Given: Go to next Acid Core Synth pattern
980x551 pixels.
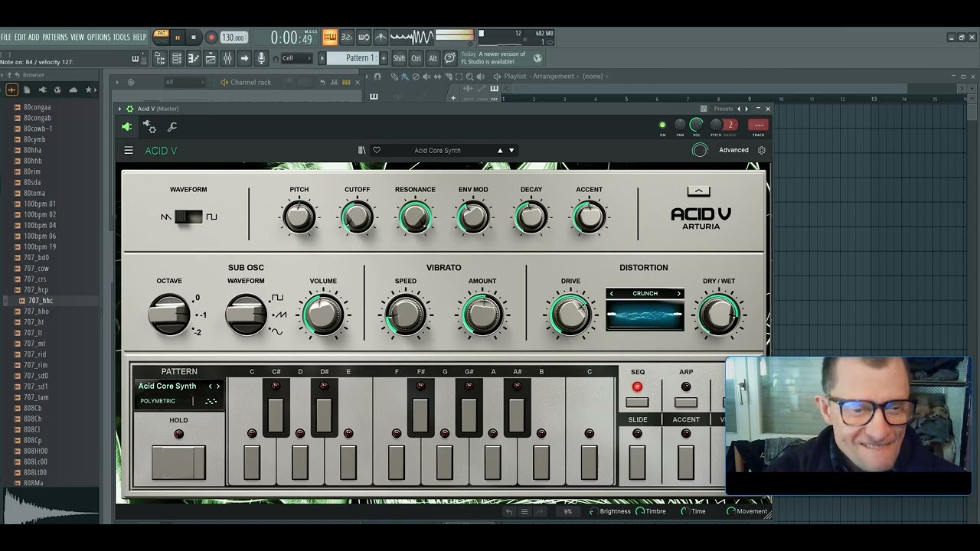Looking at the screenshot, I should (x=218, y=386).
